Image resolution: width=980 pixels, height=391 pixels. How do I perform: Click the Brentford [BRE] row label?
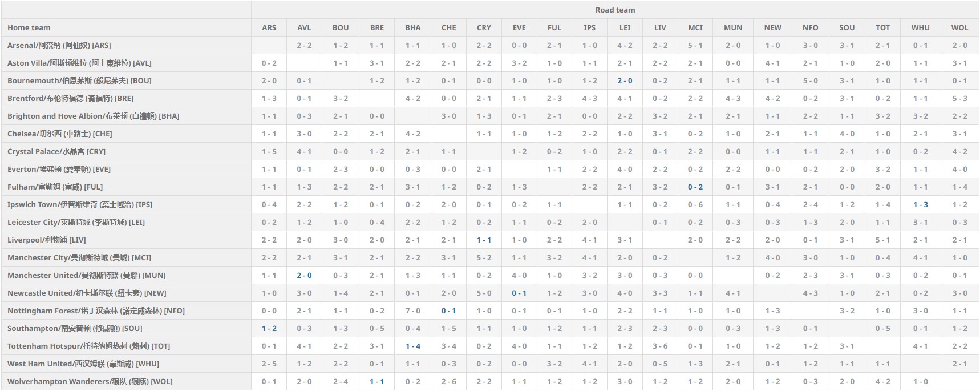click(70, 98)
